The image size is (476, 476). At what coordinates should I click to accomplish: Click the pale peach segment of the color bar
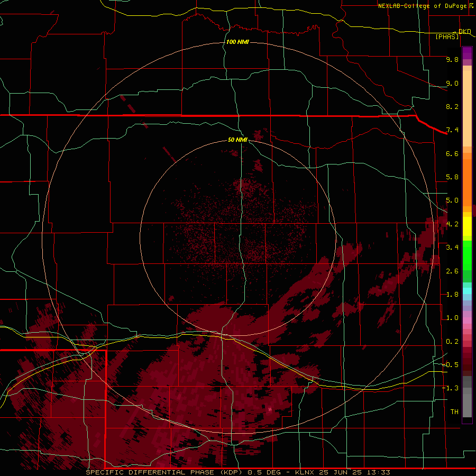click(x=467, y=108)
